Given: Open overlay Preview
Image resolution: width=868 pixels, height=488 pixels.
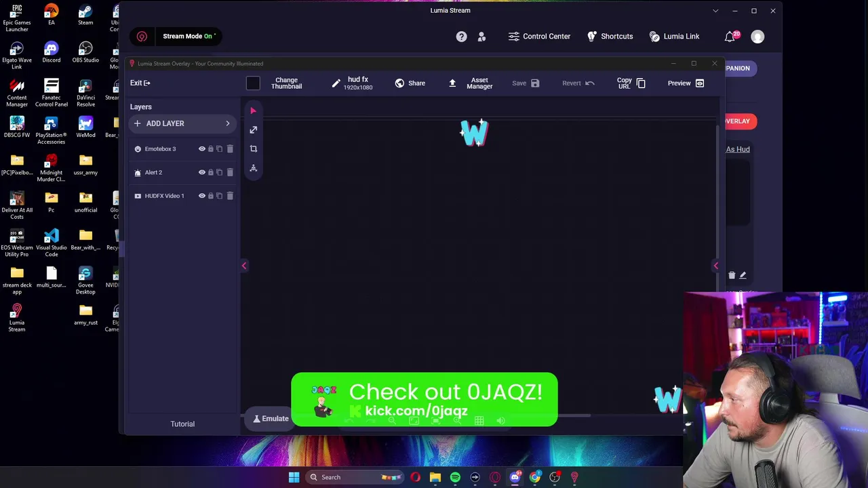Looking at the screenshot, I should click(x=686, y=83).
